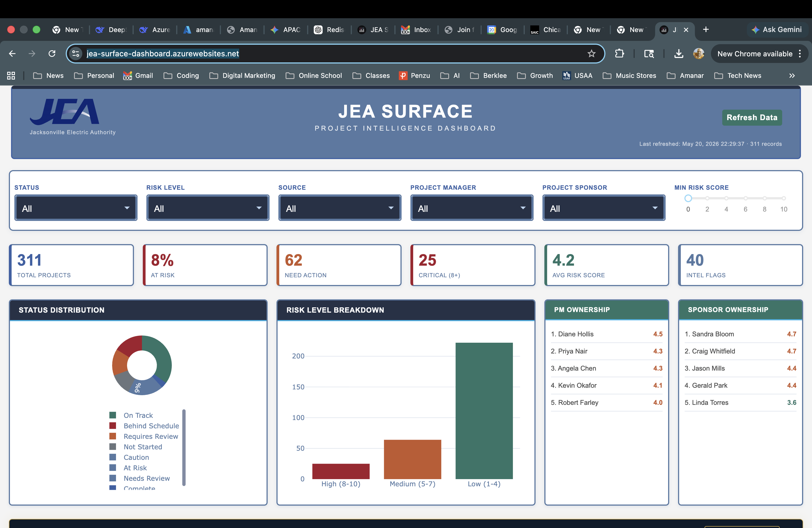Click the Min Risk Score slider handle
The width and height of the screenshot is (812, 528).
(x=688, y=198)
